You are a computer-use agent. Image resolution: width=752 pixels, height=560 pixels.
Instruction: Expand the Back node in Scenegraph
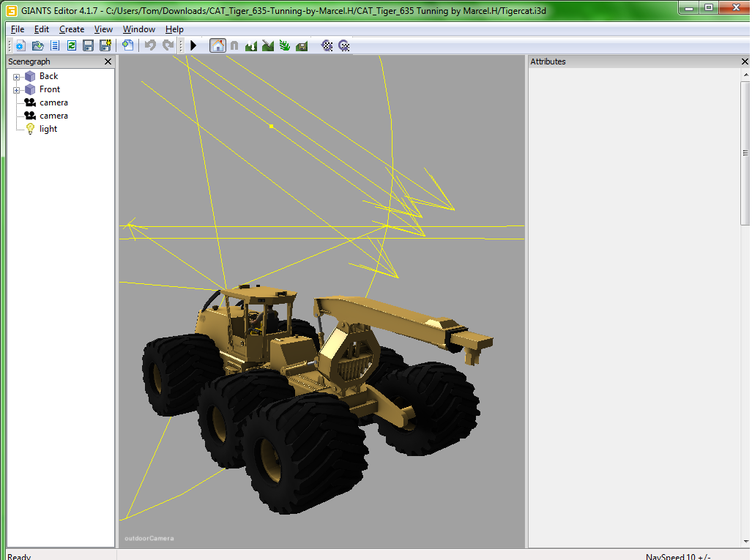(x=16, y=77)
